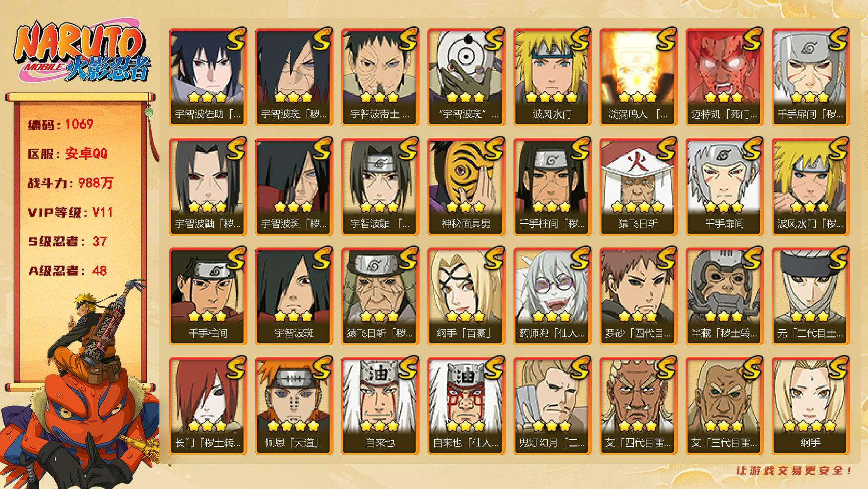
Task: Select the 千手扉间 card in second row
Action: coord(724,186)
